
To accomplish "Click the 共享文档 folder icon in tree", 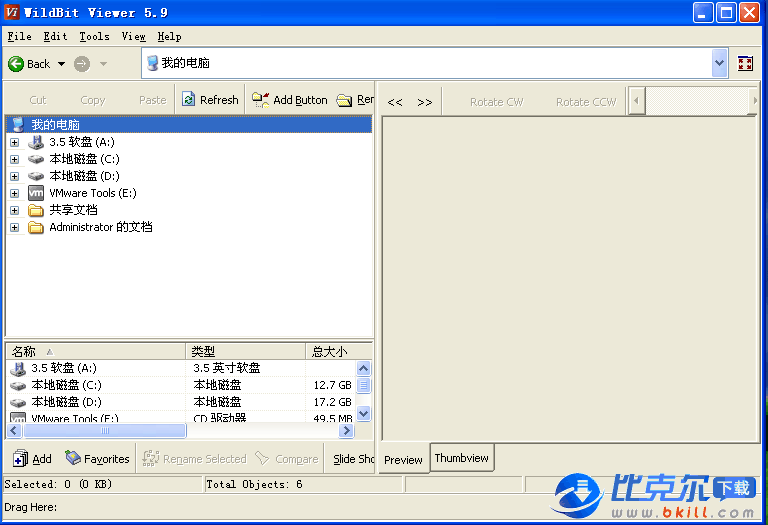I will click(36, 210).
